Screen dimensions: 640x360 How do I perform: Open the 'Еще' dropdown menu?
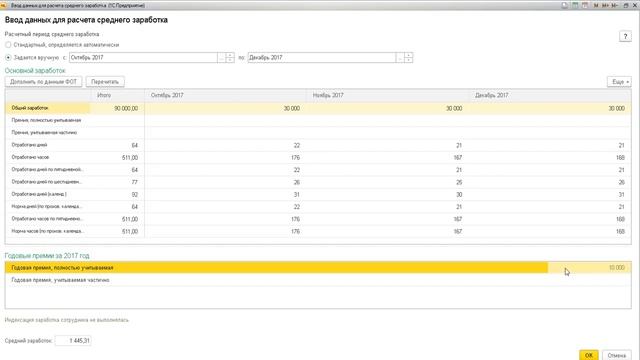(x=619, y=82)
